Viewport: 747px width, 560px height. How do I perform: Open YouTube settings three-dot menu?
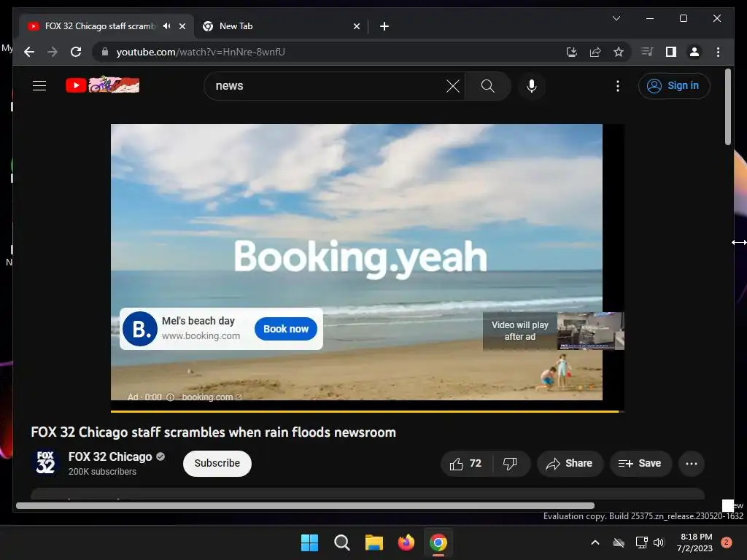[x=617, y=86]
